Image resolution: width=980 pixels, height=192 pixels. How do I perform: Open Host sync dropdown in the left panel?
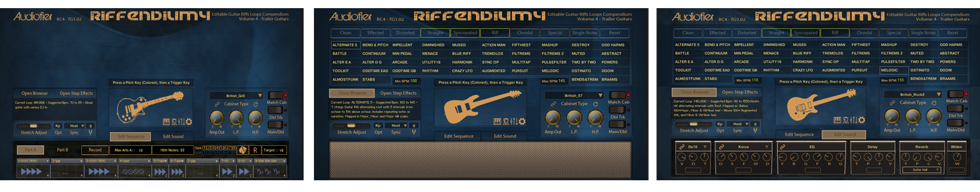point(75,126)
